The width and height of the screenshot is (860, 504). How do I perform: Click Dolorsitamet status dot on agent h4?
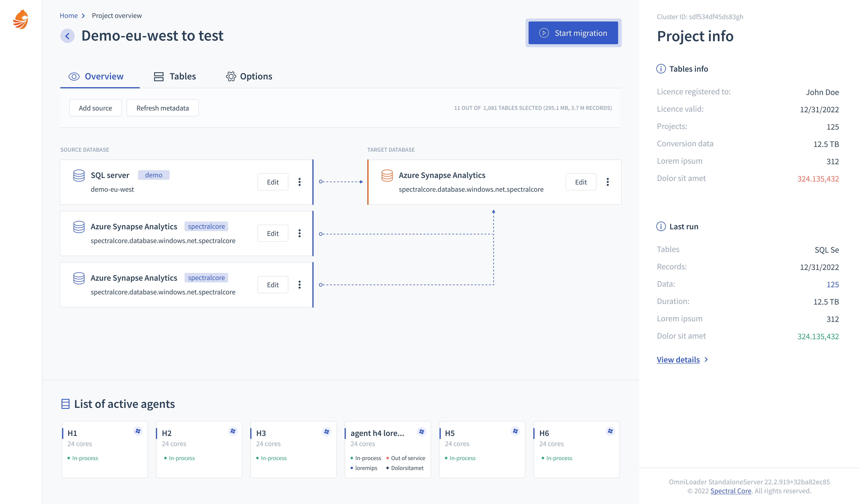click(388, 468)
